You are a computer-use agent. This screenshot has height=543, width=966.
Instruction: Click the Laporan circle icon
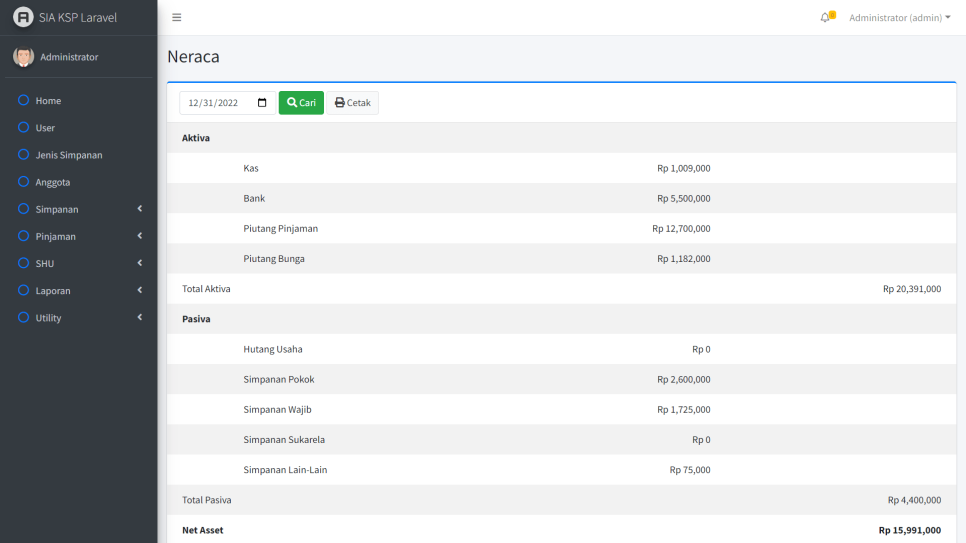23,290
